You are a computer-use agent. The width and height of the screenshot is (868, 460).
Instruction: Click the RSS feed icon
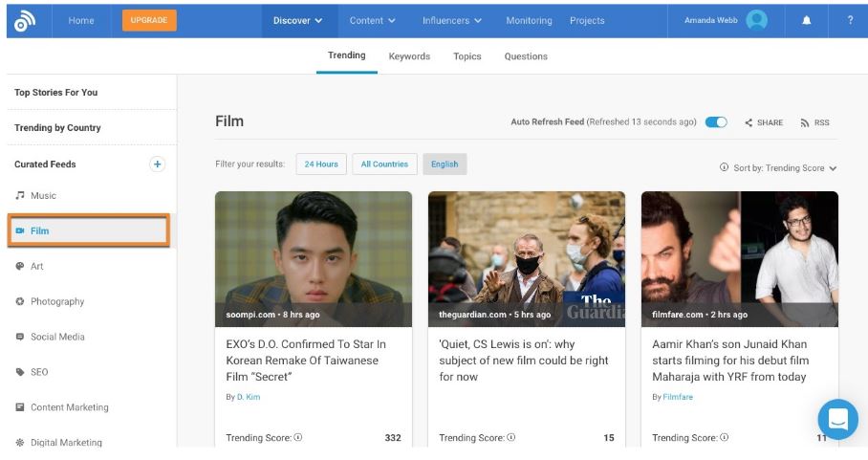pyautogui.click(x=805, y=123)
